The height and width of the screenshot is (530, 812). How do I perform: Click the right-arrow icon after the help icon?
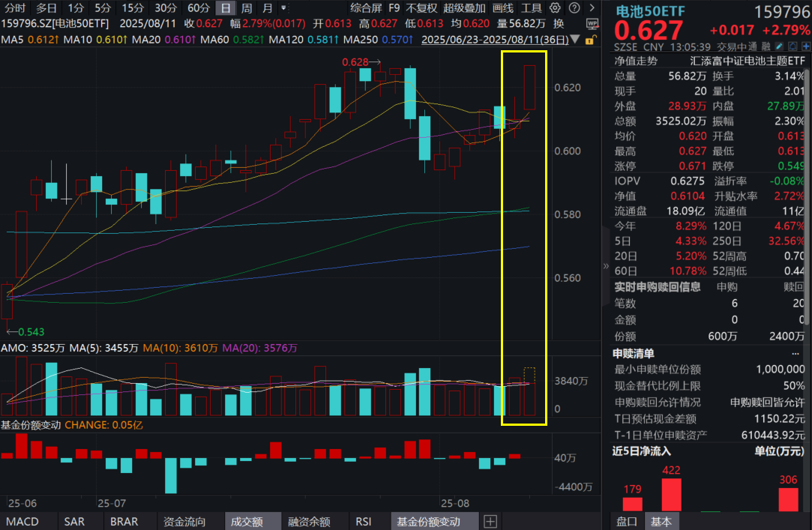point(592,8)
